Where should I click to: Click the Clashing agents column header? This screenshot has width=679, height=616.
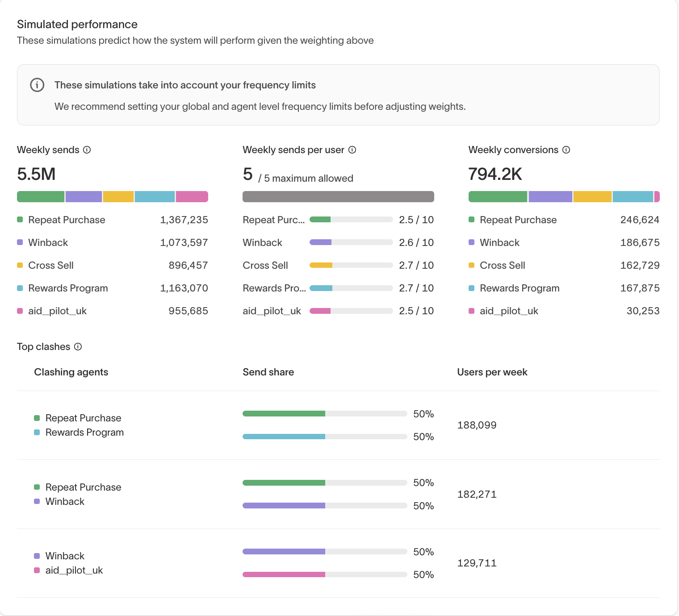point(71,372)
